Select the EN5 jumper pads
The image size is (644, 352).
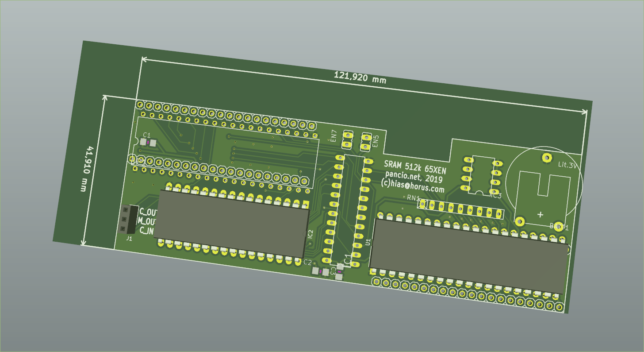[366, 142]
